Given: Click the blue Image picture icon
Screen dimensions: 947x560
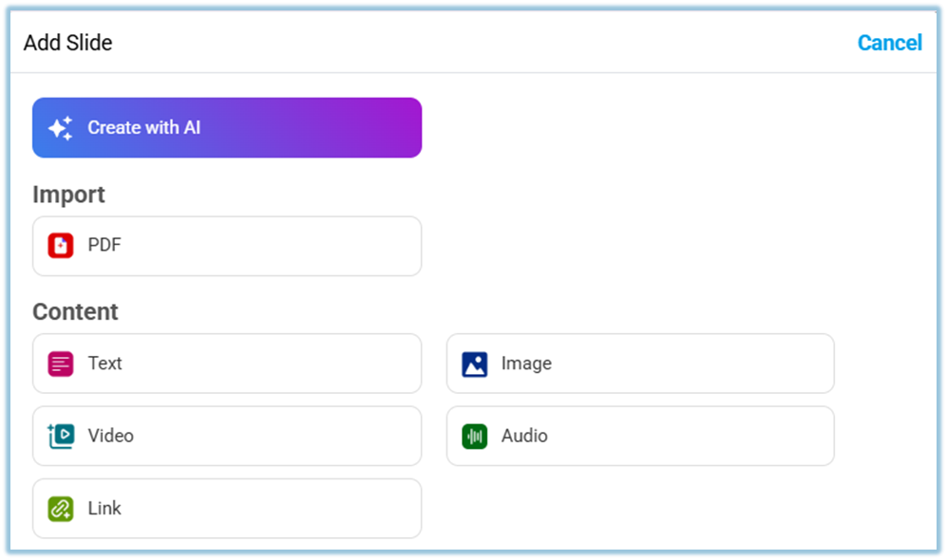Looking at the screenshot, I should [474, 364].
